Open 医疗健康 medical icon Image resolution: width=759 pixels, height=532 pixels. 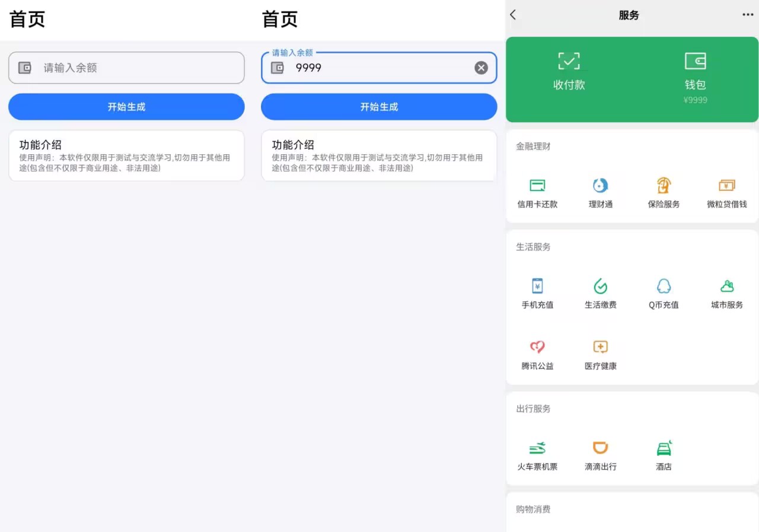[601, 347]
